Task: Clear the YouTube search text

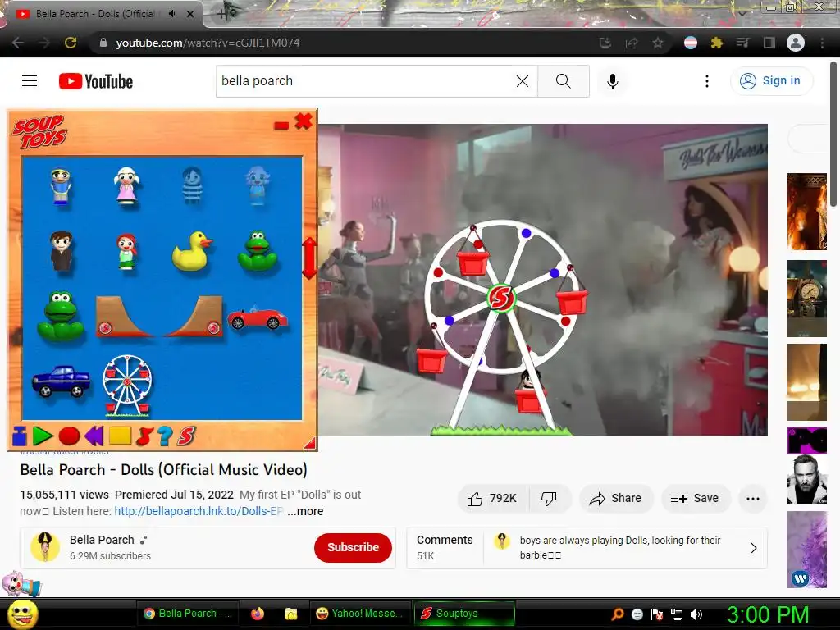Action: click(523, 81)
